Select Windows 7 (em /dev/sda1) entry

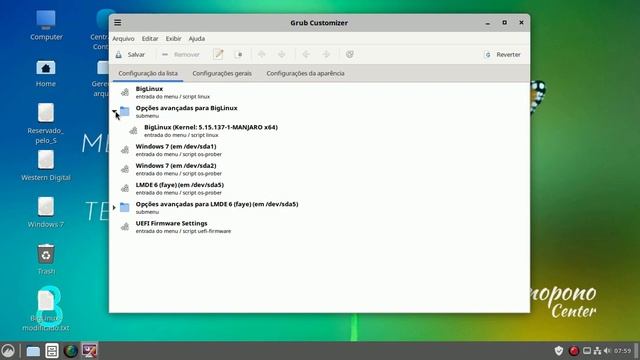click(x=320, y=150)
